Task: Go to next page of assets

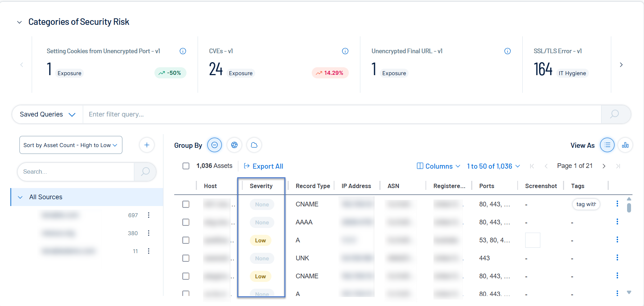Action: (x=604, y=166)
